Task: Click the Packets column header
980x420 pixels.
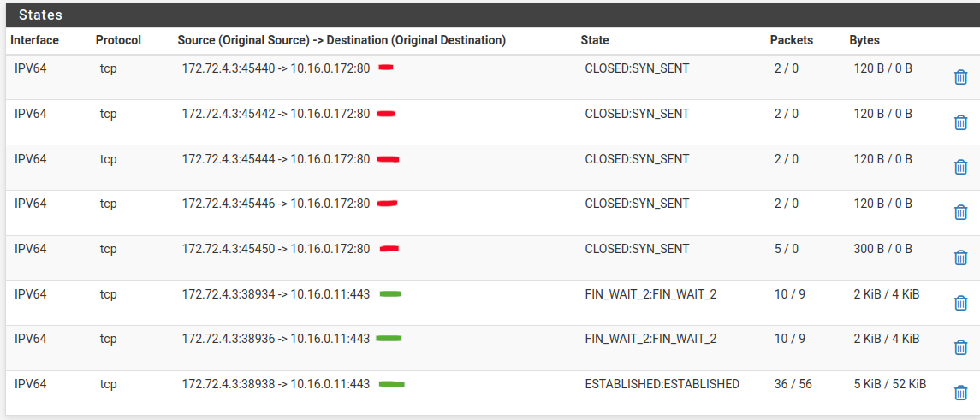Action: click(792, 40)
